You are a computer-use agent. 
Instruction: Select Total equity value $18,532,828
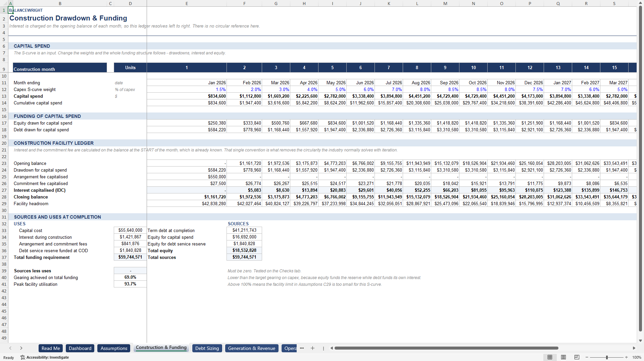click(244, 251)
